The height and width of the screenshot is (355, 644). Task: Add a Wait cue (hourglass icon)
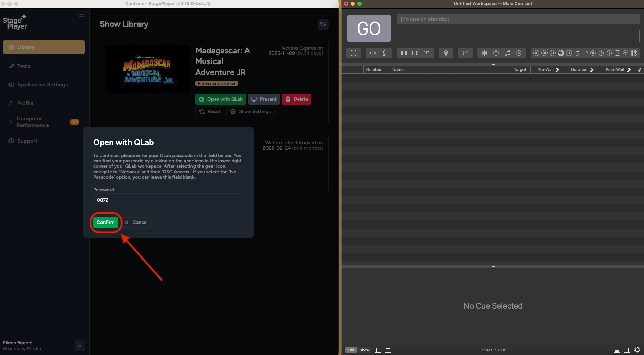[618, 53]
